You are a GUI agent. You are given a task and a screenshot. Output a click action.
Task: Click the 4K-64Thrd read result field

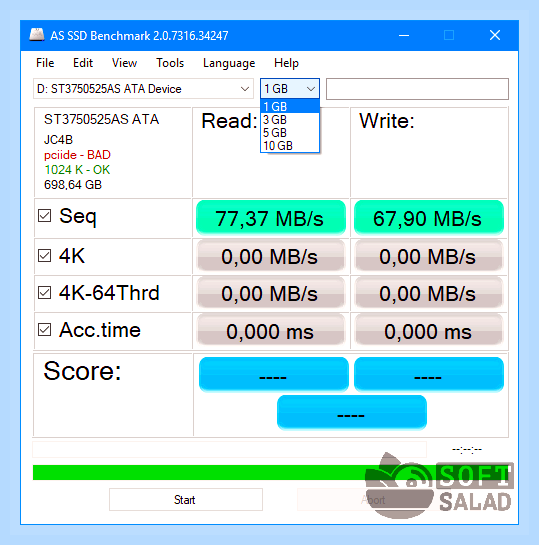(271, 293)
